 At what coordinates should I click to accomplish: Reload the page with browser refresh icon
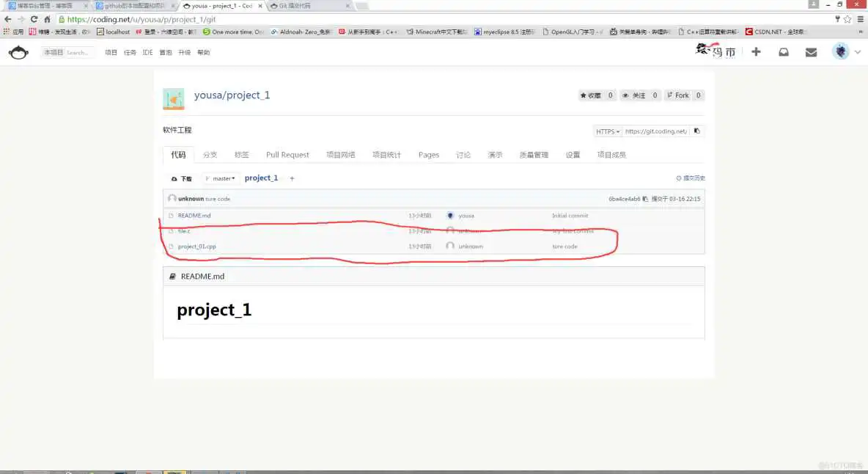coord(34,19)
